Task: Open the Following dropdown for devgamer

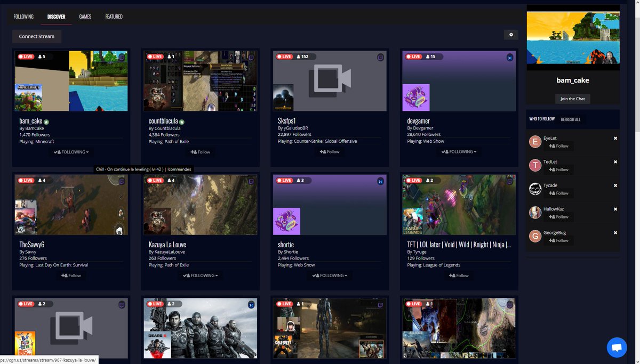Action: pyautogui.click(x=459, y=152)
